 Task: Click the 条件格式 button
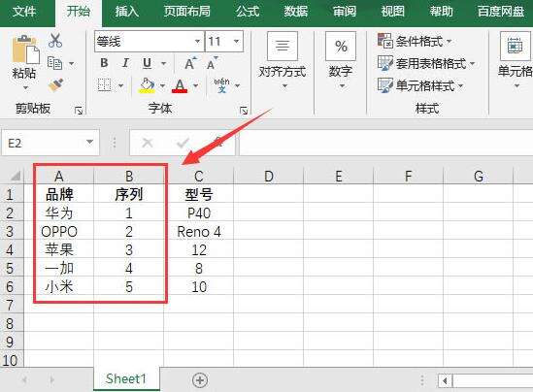(415, 42)
